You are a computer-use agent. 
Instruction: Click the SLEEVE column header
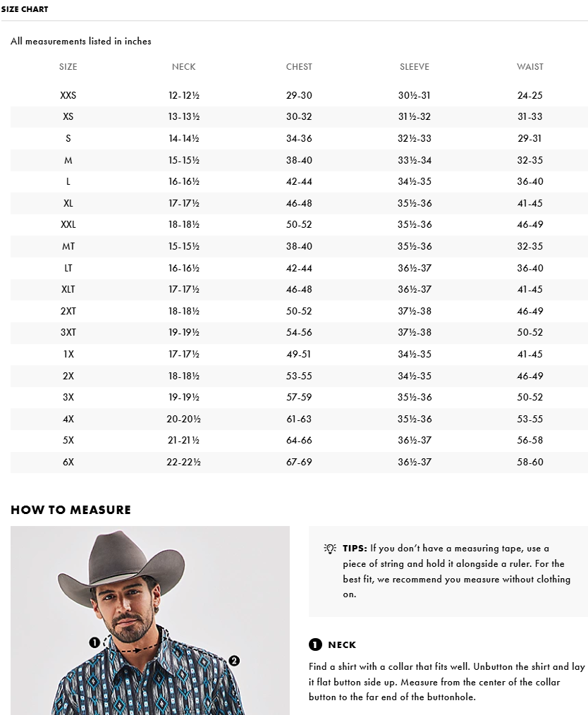coord(415,67)
